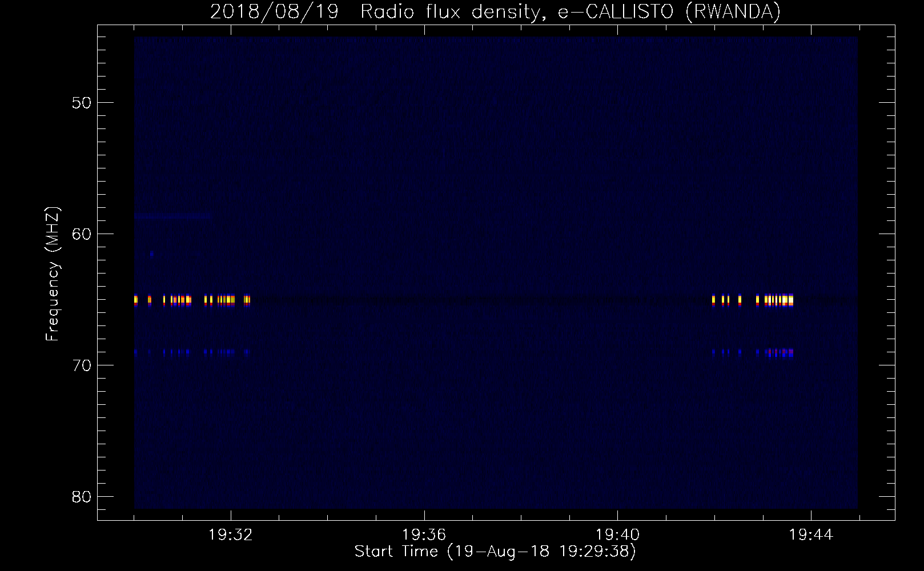Click the 19:40 time tick label

(617, 535)
